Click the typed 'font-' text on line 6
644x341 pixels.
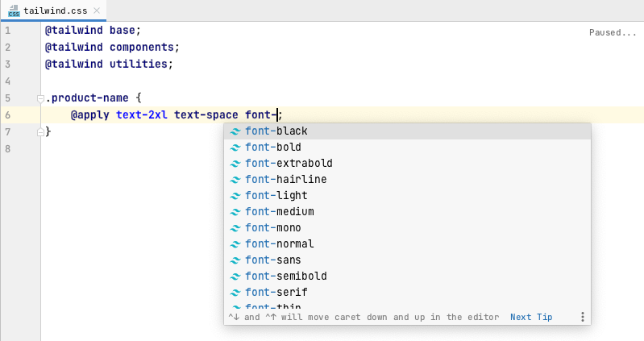coord(261,115)
